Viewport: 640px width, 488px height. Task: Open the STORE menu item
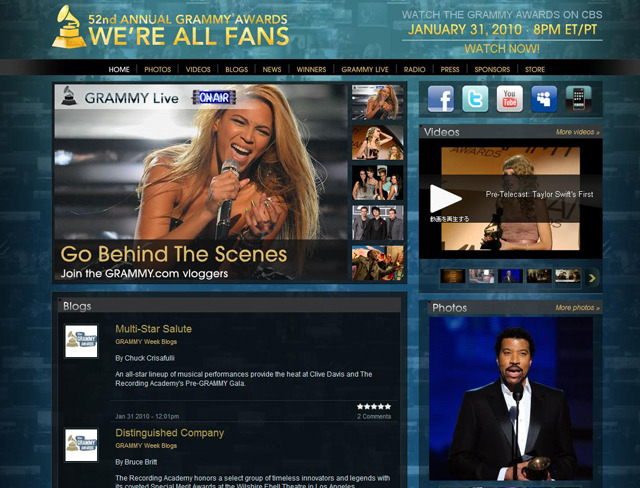point(535,69)
